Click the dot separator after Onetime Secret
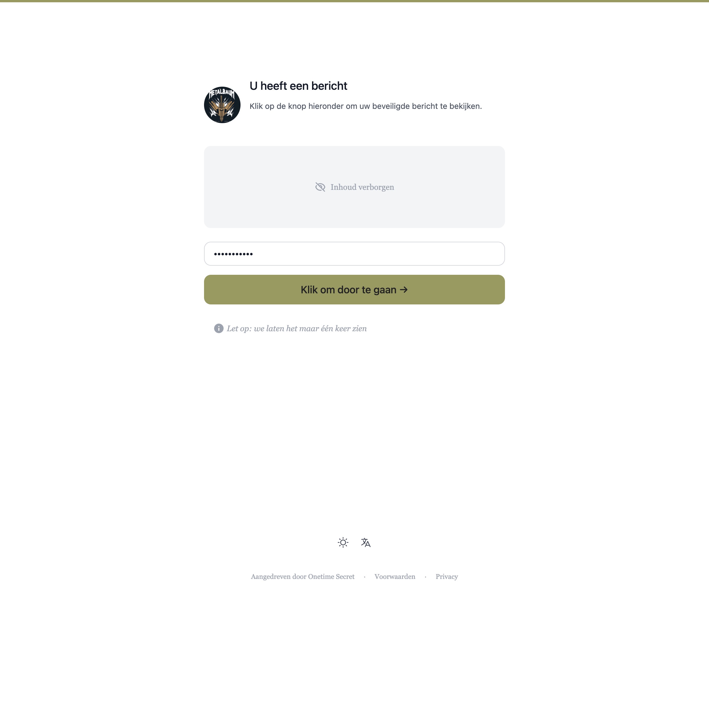709x728 pixels. tap(364, 577)
